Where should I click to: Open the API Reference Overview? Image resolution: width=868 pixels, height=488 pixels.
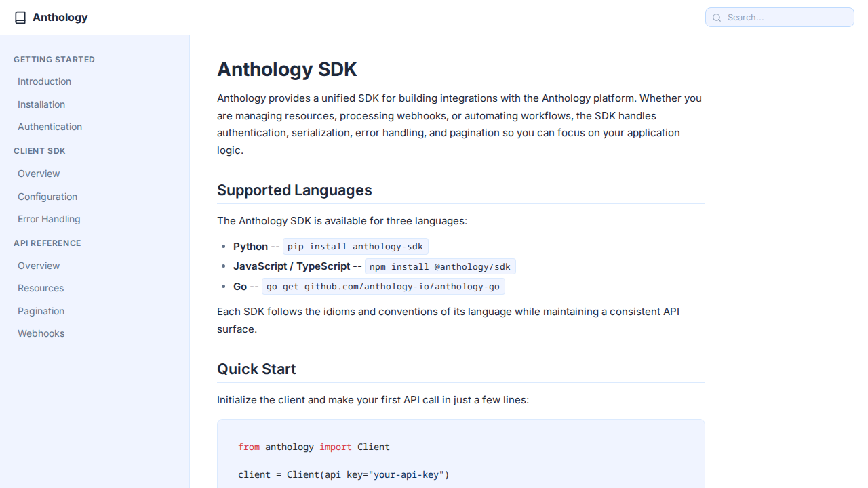point(39,266)
